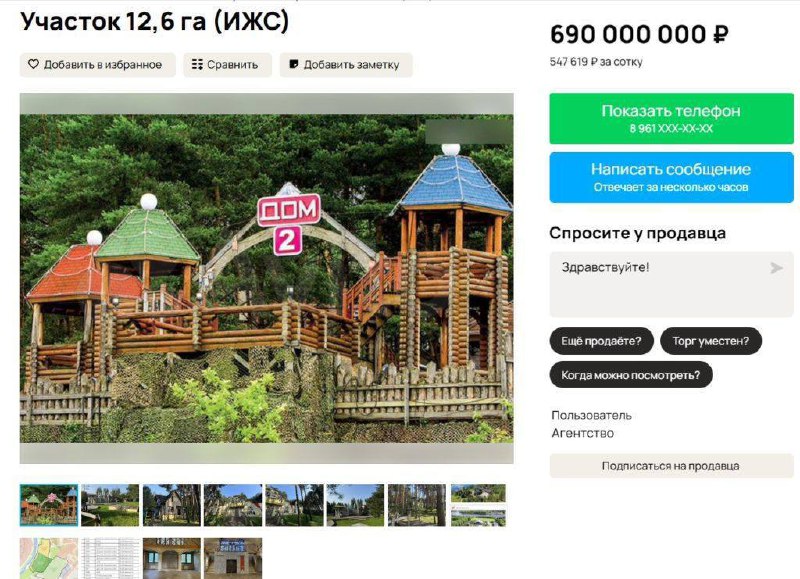Subscribe to the seller
Screen dimensions: 800x579
click(x=671, y=466)
